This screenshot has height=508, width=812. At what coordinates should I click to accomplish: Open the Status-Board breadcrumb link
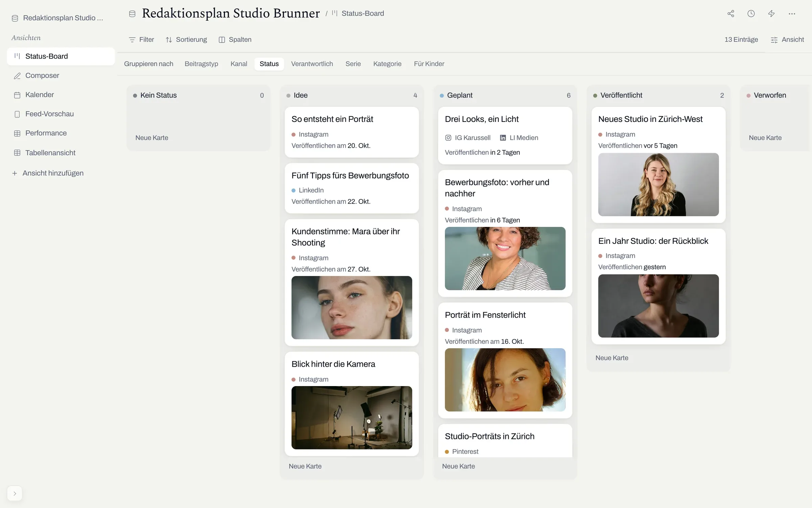click(358, 14)
